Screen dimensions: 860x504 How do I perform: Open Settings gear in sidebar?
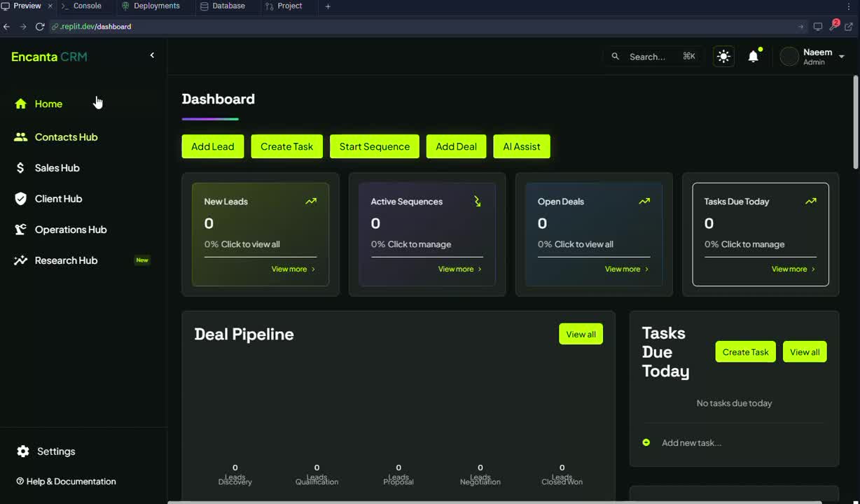point(23,451)
